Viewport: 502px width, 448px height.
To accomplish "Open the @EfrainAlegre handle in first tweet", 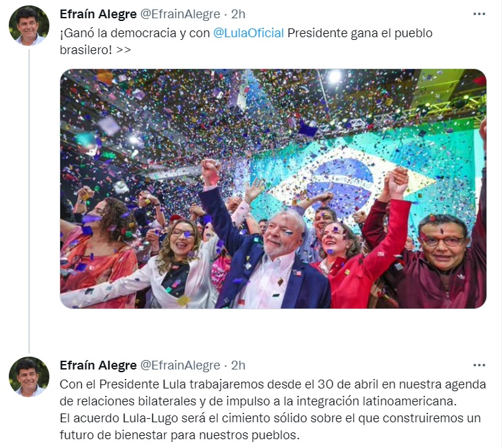I will click(x=180, y=14).
